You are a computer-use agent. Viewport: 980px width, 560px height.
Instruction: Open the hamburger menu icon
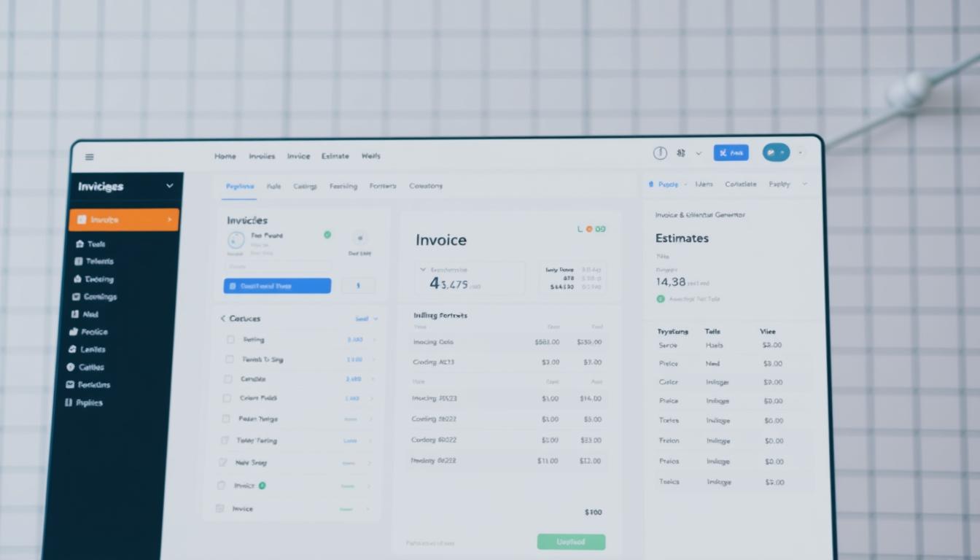pos(90,157)
